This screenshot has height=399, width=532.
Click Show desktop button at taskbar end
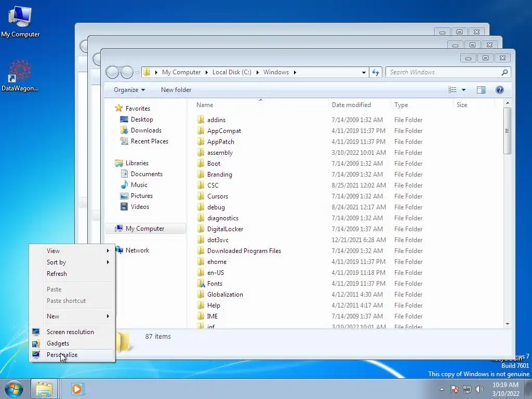click(528, 389)
